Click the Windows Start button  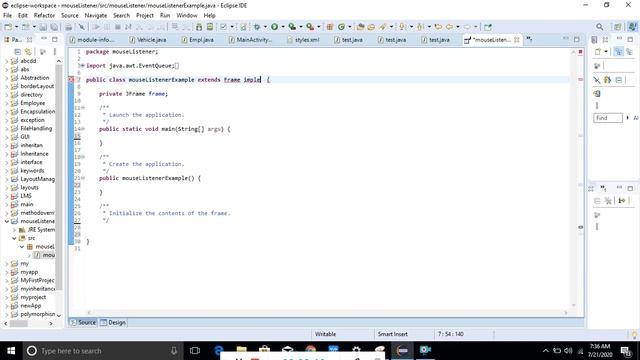point(11,351)
